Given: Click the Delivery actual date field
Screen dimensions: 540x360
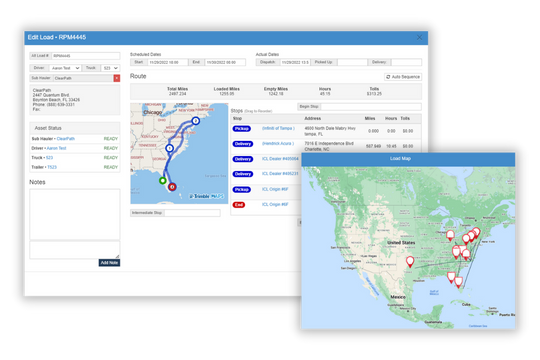Looking at the screenshot, I should click(406, 62).
